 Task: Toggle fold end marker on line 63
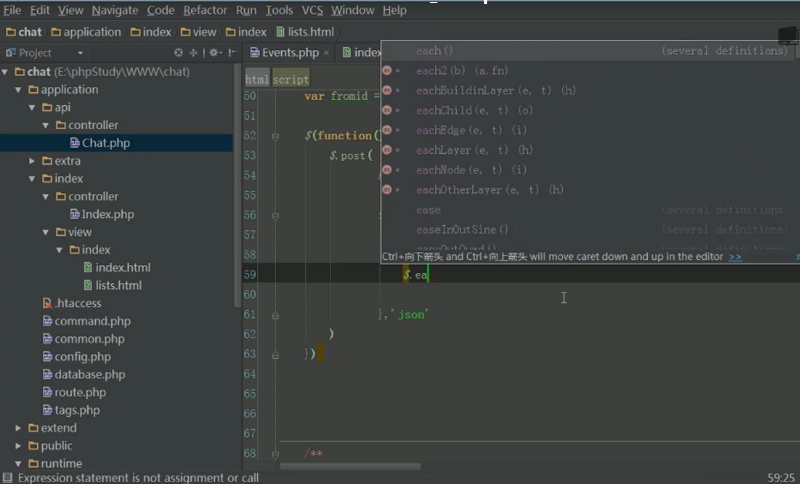click(275, 353)
